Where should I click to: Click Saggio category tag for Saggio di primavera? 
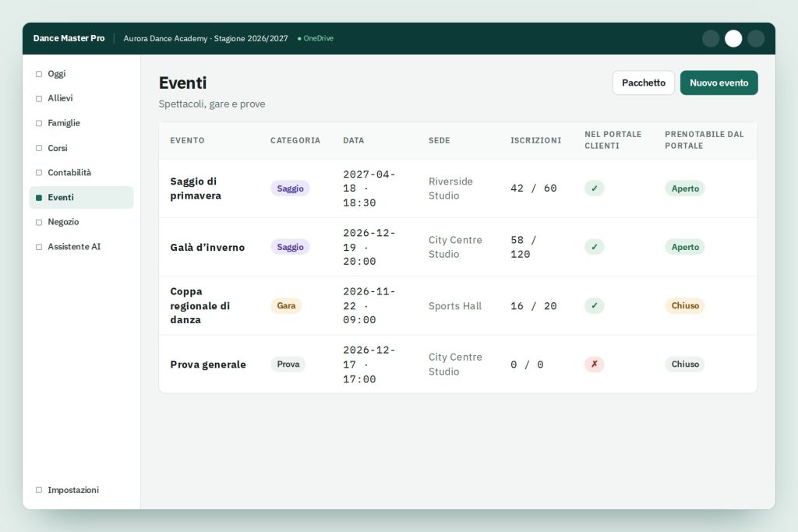[290, 188]
